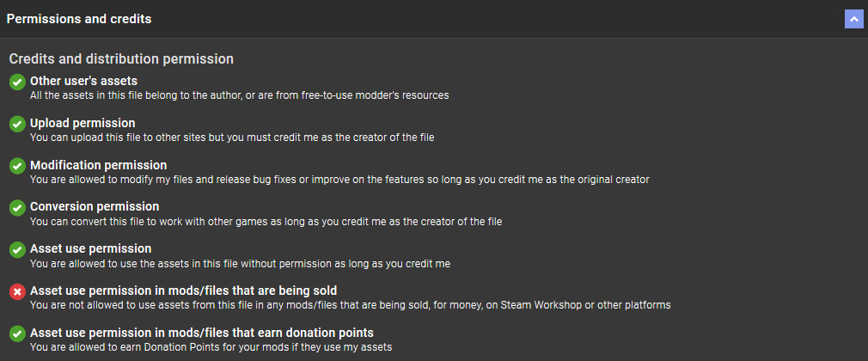Click red X icon for assets being sold
This screenshot has height=361, width=868.
coord(17,291)
